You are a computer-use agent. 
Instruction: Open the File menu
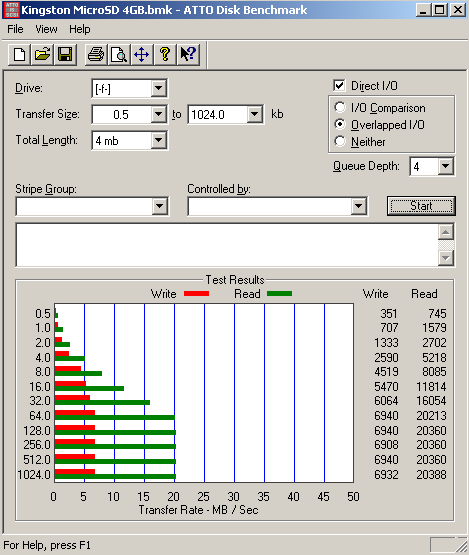point(15,29)
